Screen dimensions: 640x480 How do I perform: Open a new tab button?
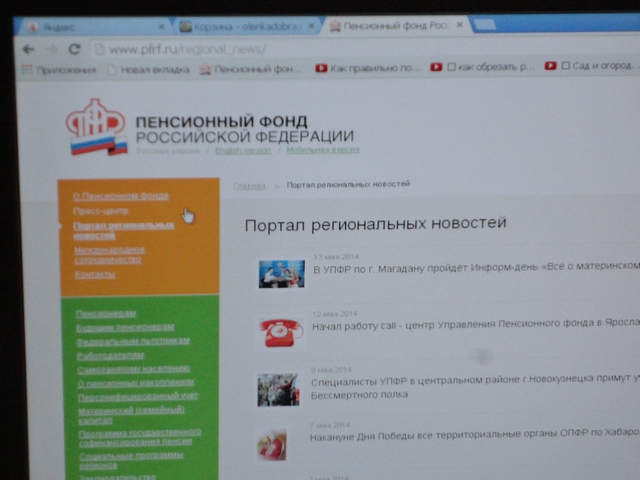tap(485, 25)
